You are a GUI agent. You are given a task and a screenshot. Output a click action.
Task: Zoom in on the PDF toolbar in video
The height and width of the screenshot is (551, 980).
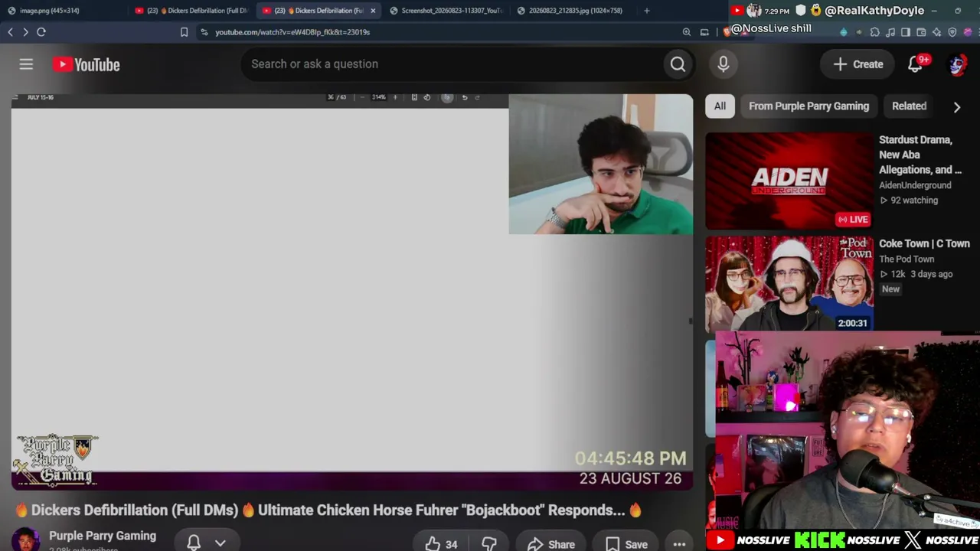[395, 97]
